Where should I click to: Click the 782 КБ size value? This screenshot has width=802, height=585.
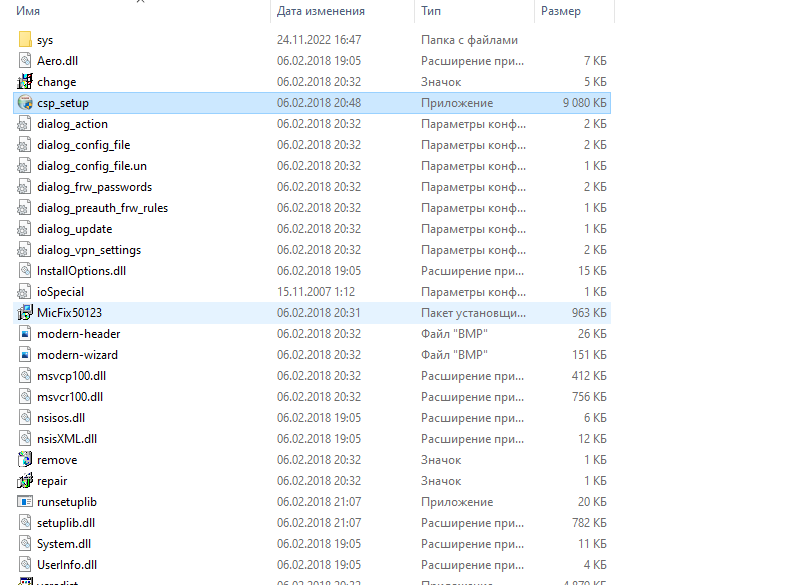pyautogui.click(x=589, y=523)
